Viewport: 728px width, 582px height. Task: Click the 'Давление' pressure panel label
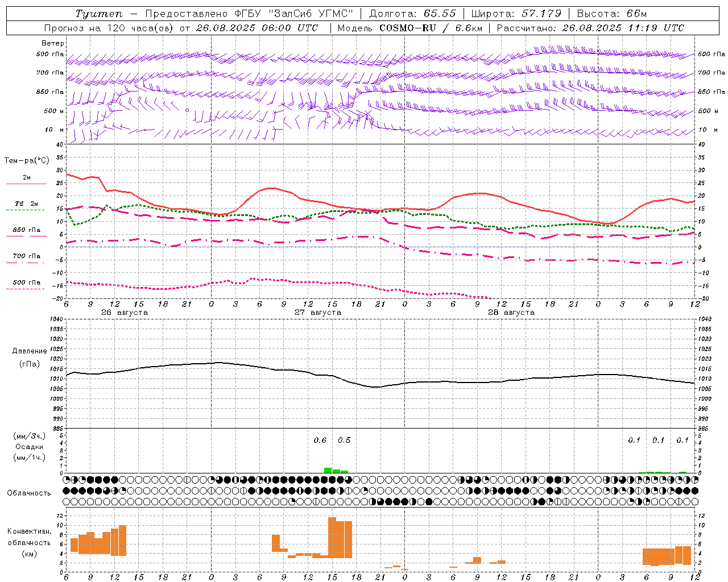[x=30, y=351]
